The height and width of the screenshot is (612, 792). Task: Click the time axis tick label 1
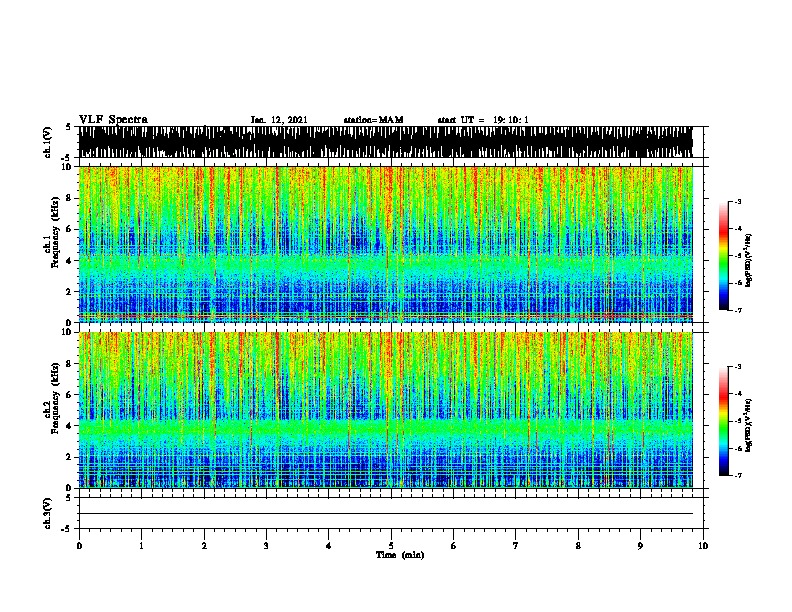pos(141,546)
